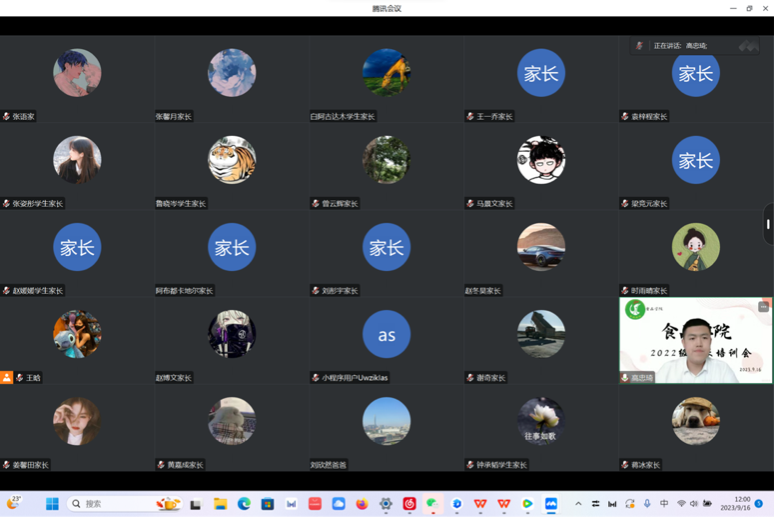Select the tiger avatar participant tile
The image size is (774, 517).
[231, 160]
